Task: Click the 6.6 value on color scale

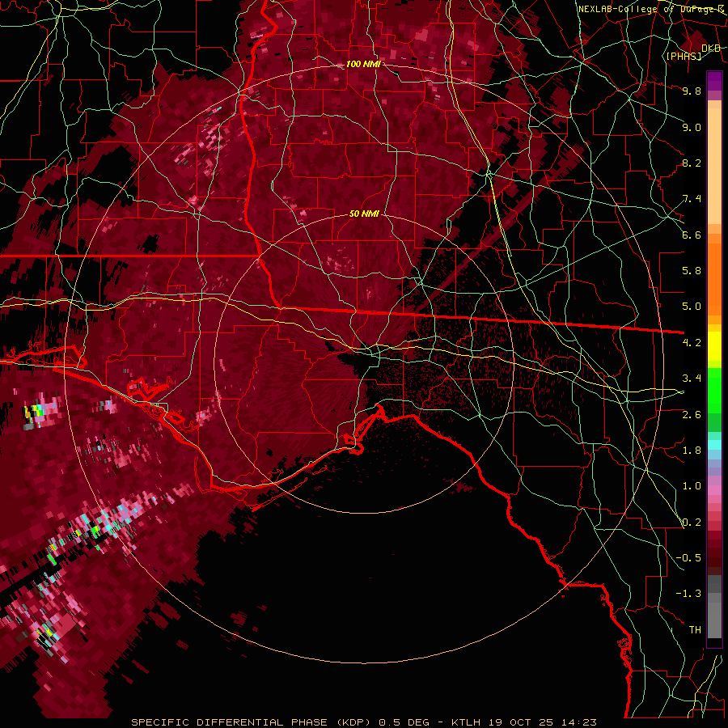Action: [x=692, y=235]
